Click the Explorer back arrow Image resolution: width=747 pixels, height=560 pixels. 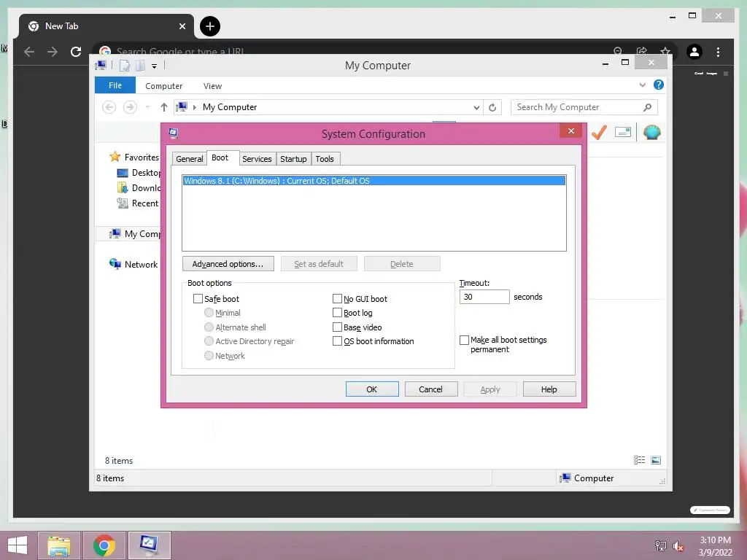[109, 107]
